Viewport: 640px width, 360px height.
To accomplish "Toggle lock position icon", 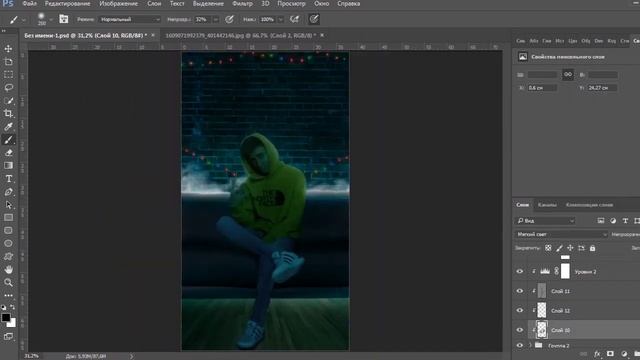I will (570, 248).
